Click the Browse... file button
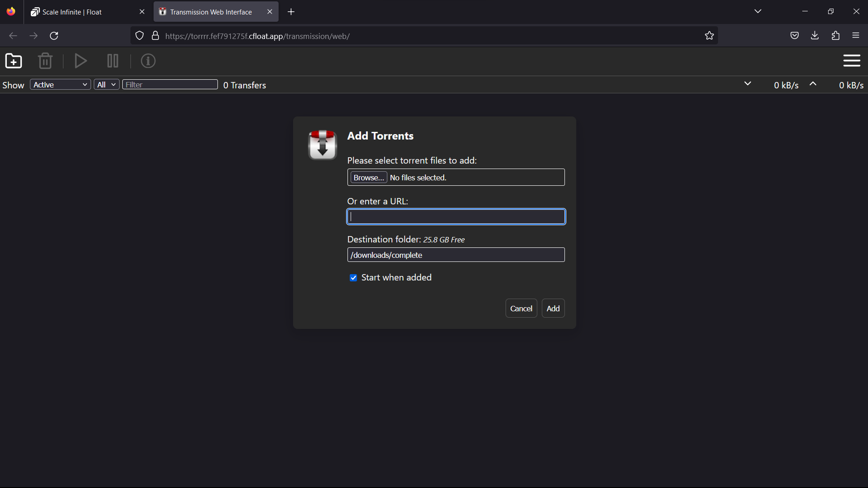 (369, 177)
